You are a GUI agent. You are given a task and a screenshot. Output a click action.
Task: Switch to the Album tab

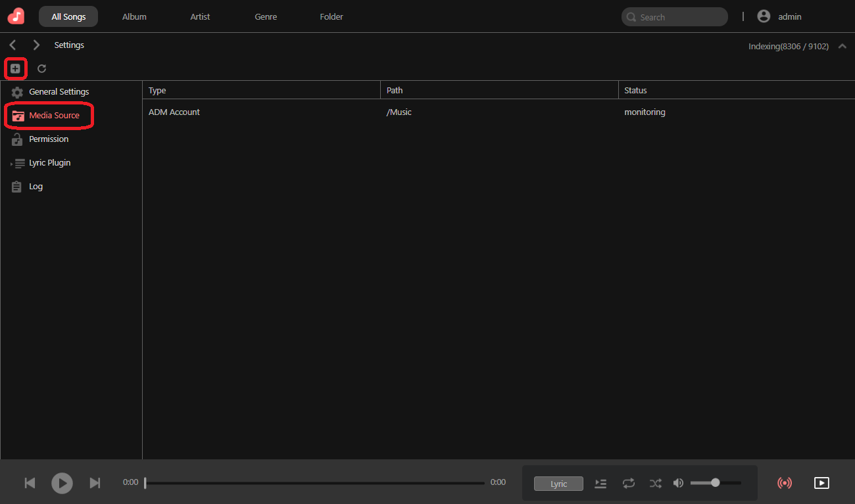pyautogui.click(x=134, y=17)
